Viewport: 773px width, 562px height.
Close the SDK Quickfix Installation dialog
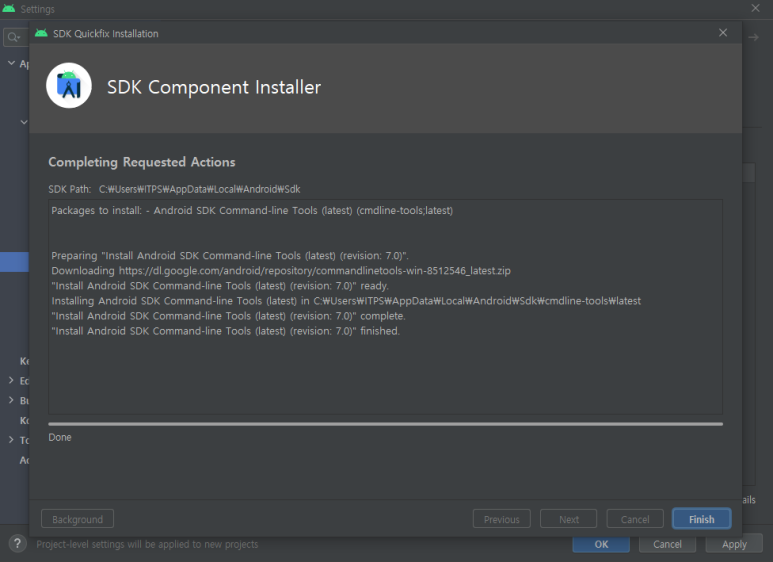[723, 33]
